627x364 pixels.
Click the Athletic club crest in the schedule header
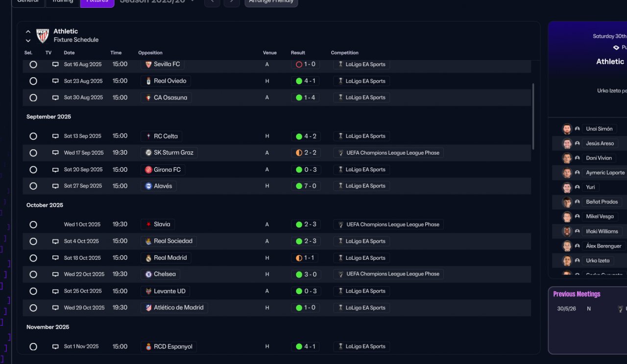tap(43, 36)
